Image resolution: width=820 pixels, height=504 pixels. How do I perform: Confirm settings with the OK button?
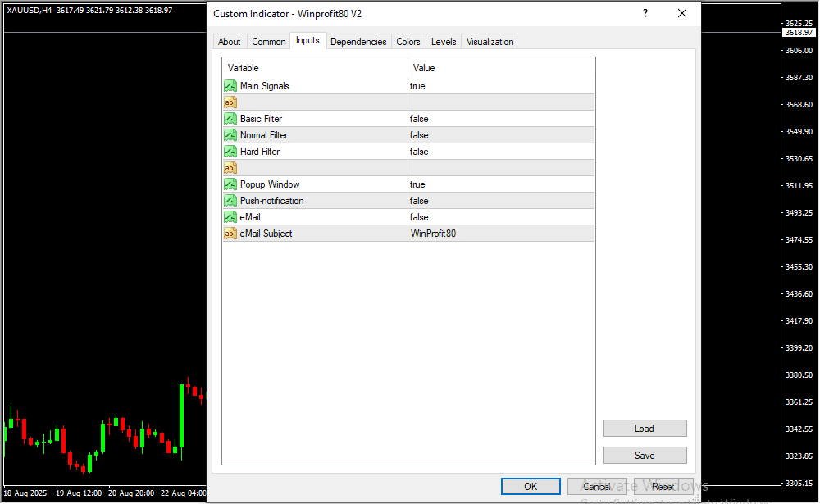[x=531, y=487]
